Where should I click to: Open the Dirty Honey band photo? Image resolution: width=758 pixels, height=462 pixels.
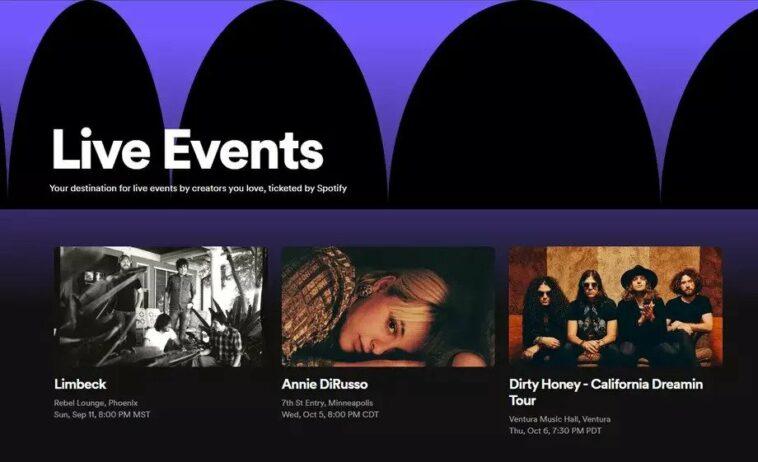616,307
